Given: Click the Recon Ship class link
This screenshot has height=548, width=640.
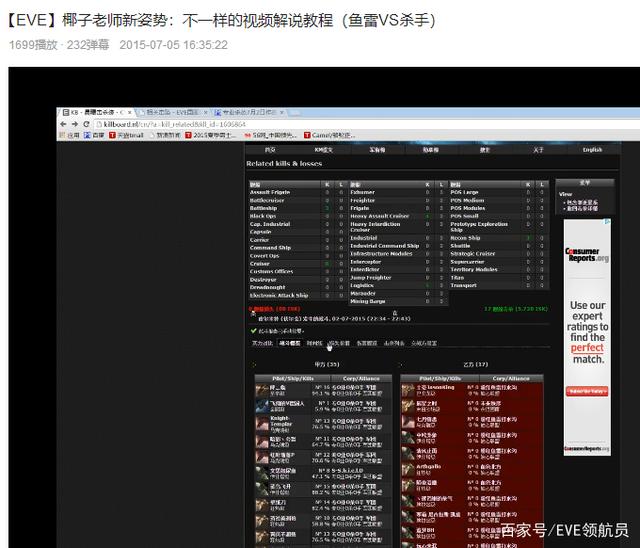Looking at the screenshot, I should [465, 238].
